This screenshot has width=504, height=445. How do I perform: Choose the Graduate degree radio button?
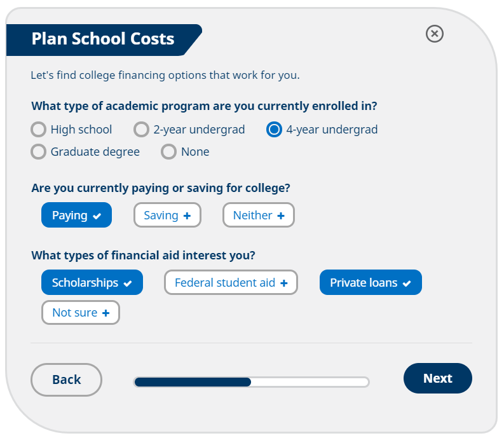(39, 152)
